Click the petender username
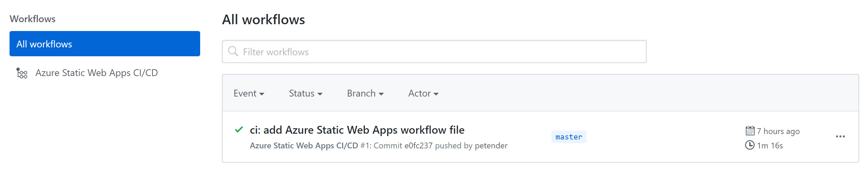 (491, 146)
